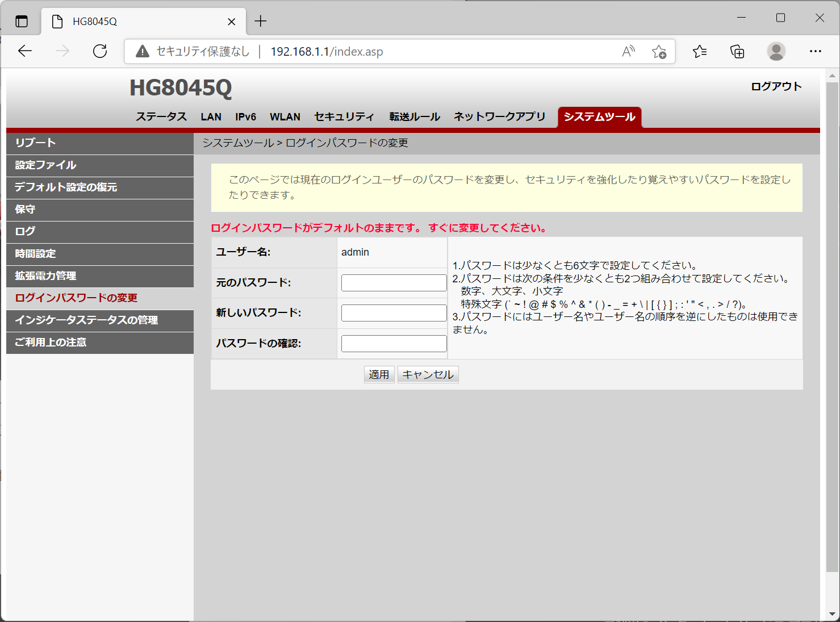840x622 pixels.
Task: Click the scrollbar up arrow
Action: tap(832, 76)
